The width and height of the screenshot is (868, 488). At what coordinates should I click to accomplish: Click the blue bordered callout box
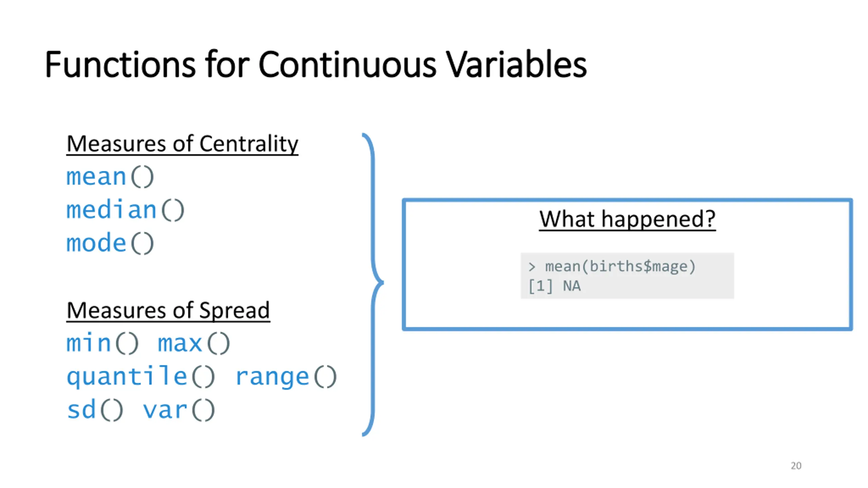pyautogui.click(x=627, y=264)
